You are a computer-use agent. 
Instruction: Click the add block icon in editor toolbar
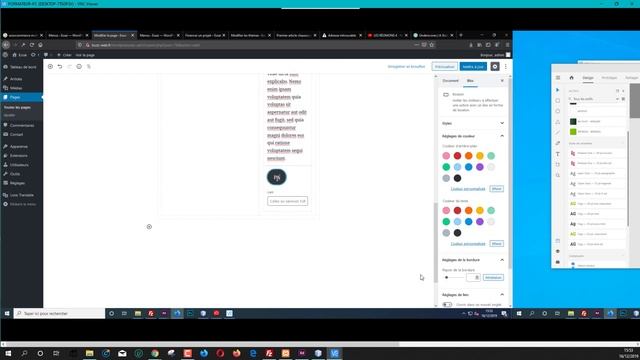coord(50,67)
